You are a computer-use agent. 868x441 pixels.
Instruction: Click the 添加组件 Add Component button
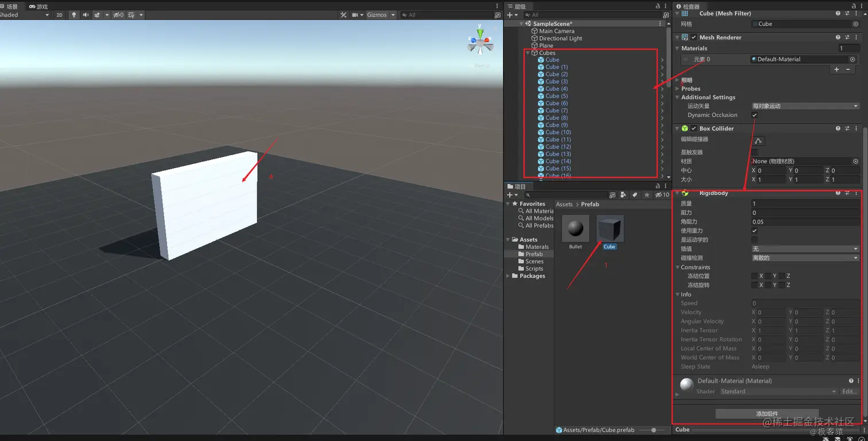[x=767, y=414]
